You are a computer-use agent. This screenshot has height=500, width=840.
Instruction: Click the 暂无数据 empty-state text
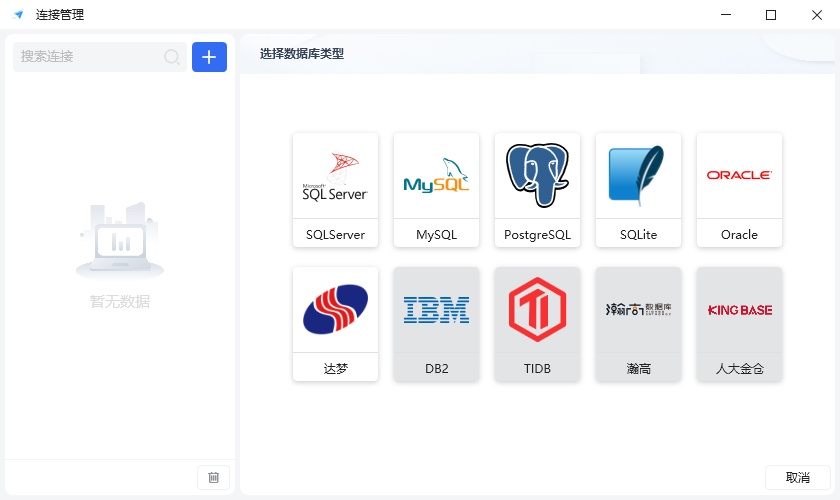pos(120,302)
